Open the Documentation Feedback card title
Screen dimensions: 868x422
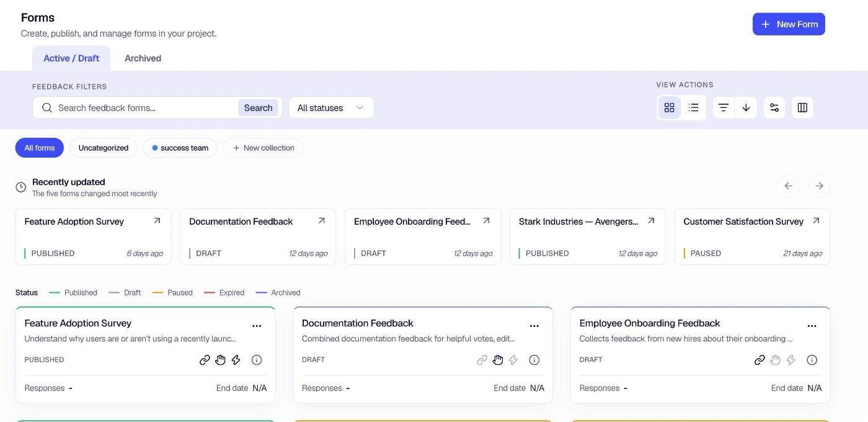(358, 323)
